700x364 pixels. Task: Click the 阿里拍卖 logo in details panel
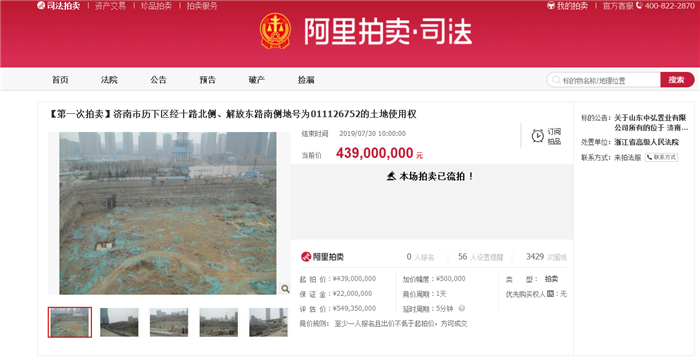click(x=322, y=256)
